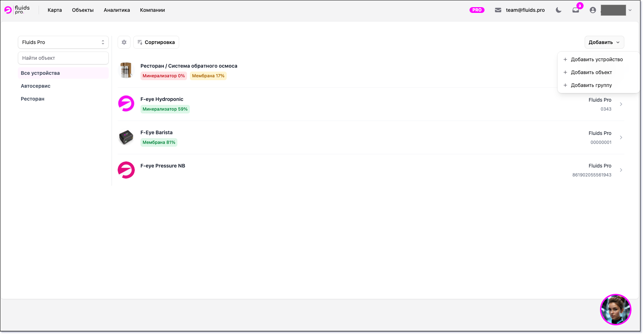Viewport: 644px width, 335px height.
Task: Open the Добавить dropdown button
Action: click(x=604, y=42)
